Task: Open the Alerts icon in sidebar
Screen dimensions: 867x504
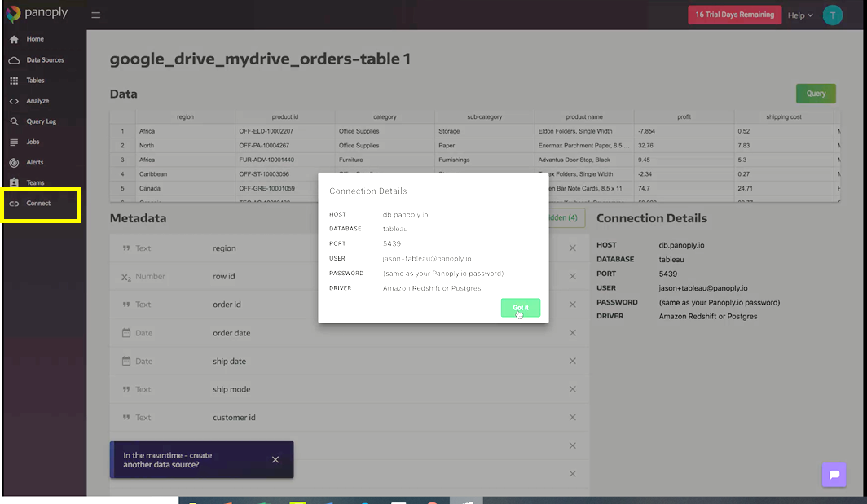Action: 14,162
